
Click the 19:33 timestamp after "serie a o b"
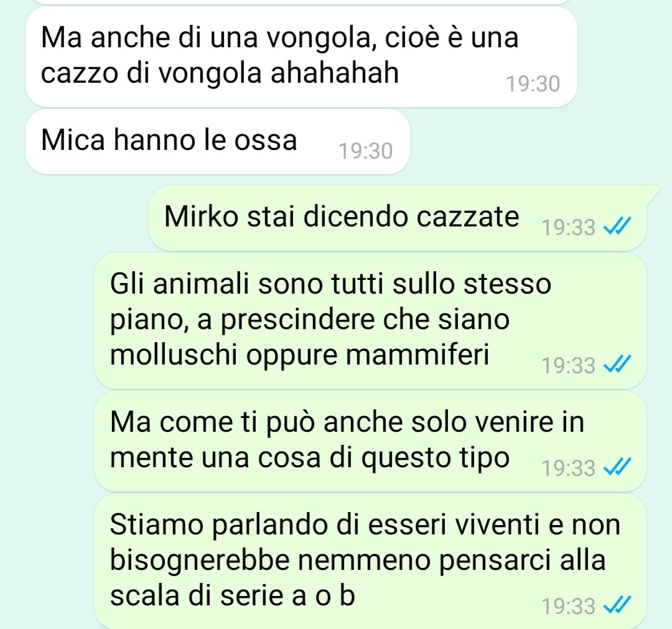pos(568,606)
